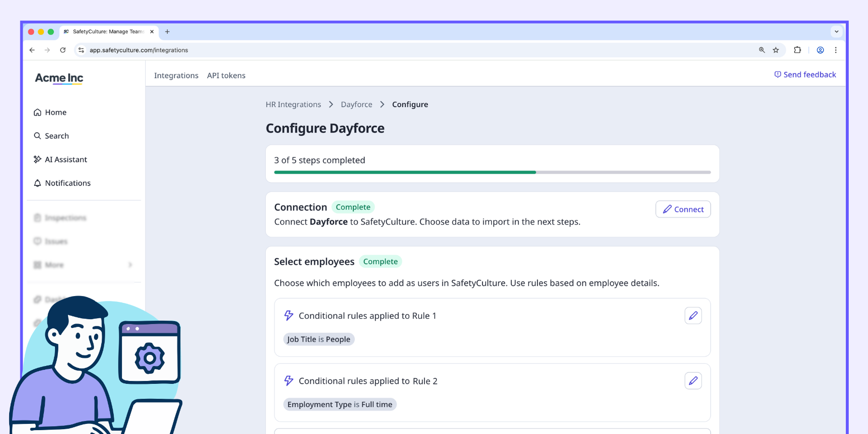Viewport: 868px width, 434px height.
Task: Click the steps completed progress bar
Action: (x=492, y=172)
